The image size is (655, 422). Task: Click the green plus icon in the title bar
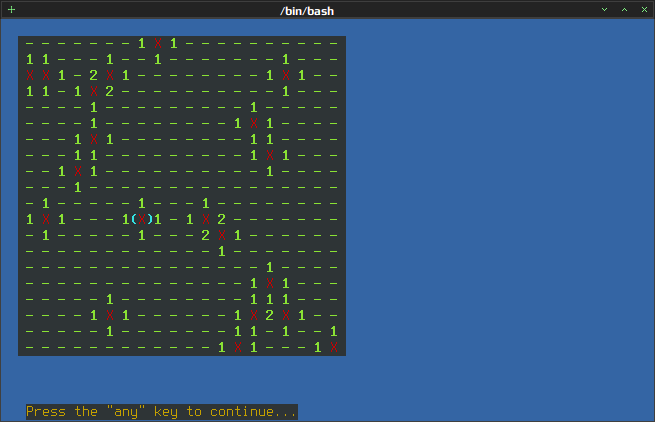coord(11,9)
